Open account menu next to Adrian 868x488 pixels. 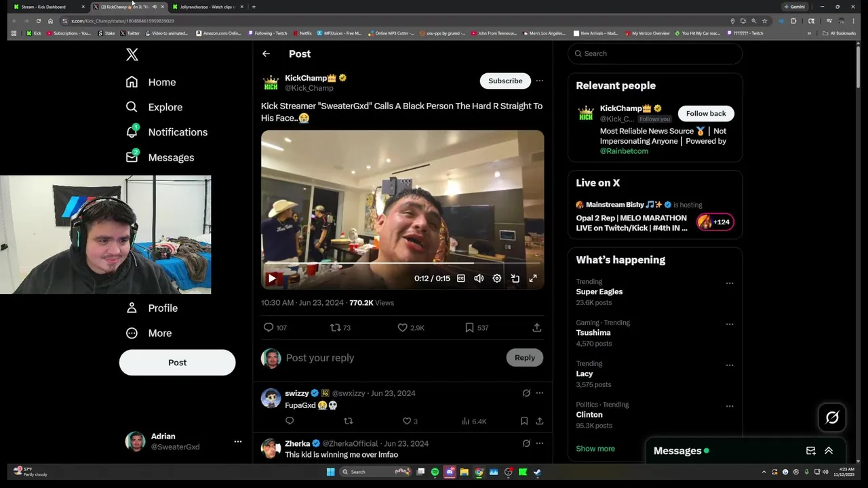pyautogui.click(x=238, y=441)
